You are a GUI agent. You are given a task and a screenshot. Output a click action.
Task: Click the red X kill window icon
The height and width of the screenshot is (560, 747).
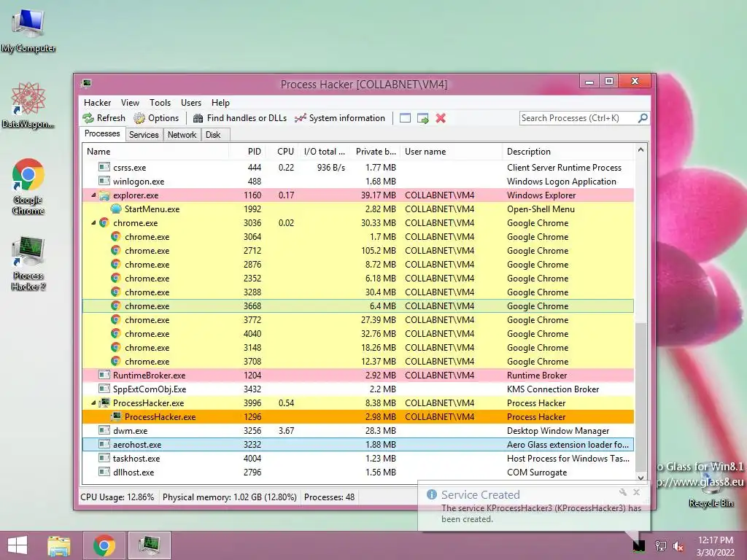(x=441, y=118)
